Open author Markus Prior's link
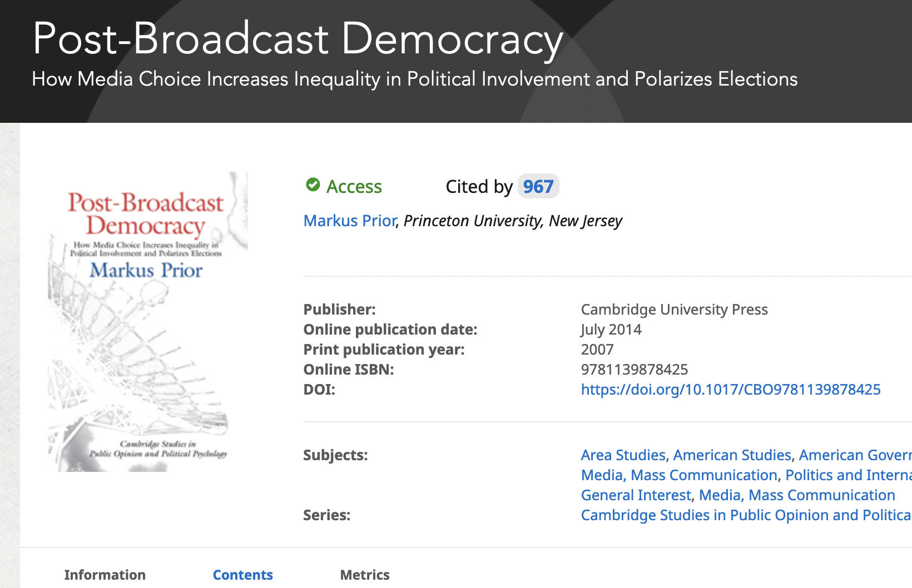 coord(350,221)
